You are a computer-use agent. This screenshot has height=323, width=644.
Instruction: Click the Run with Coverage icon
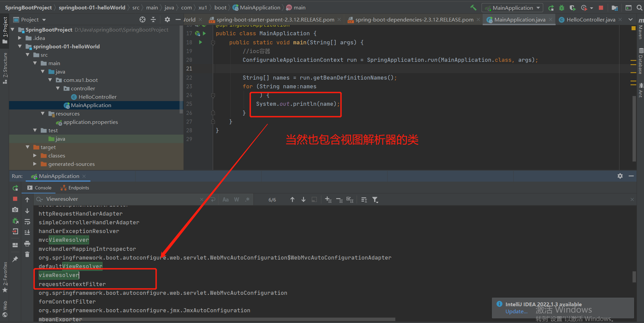pos(572,8)
